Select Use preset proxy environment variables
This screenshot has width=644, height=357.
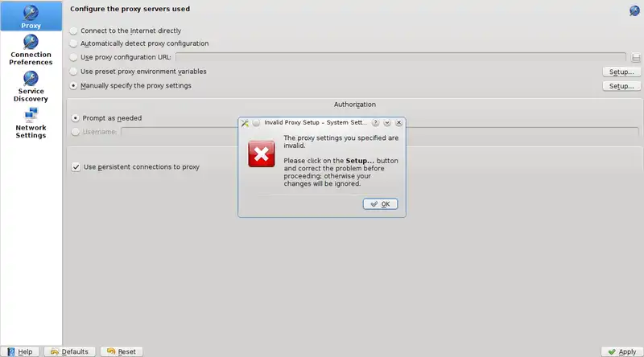point(138,72)
